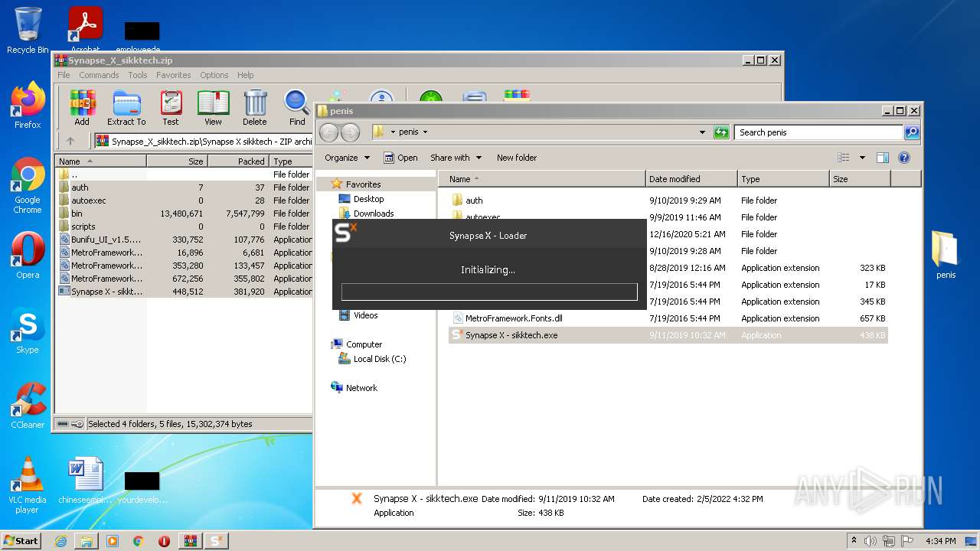Viewport: 980px width, 551px height.
Task: Open Google Chrome desktop shortcut
Action: pos(28,185)
